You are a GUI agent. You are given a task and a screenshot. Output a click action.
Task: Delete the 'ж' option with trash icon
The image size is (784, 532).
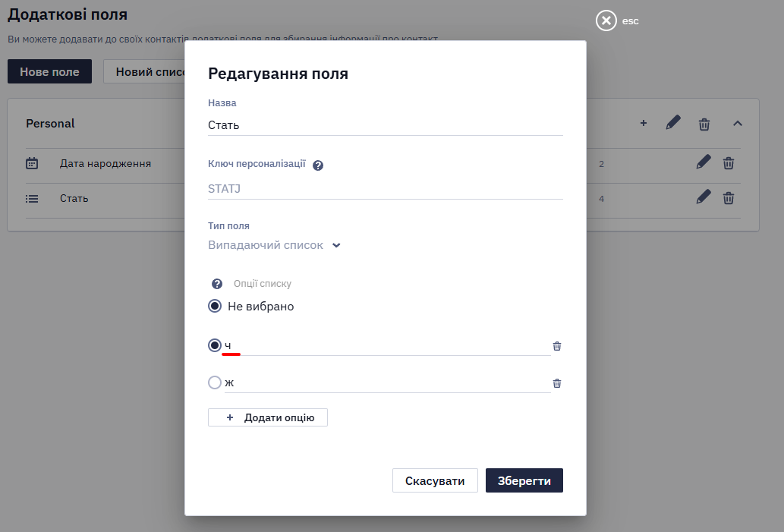point(557,383)
